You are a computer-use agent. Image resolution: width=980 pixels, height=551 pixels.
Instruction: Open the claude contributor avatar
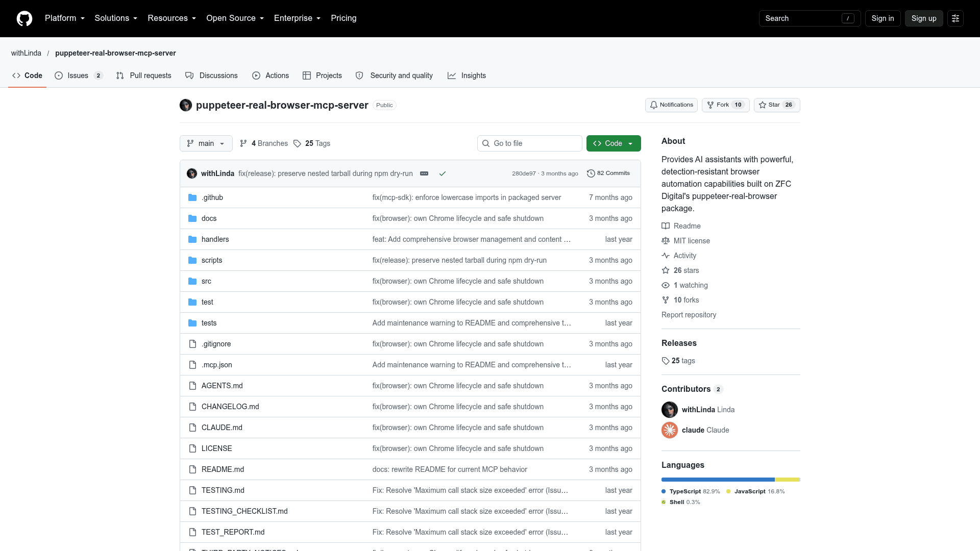[670, 430]
